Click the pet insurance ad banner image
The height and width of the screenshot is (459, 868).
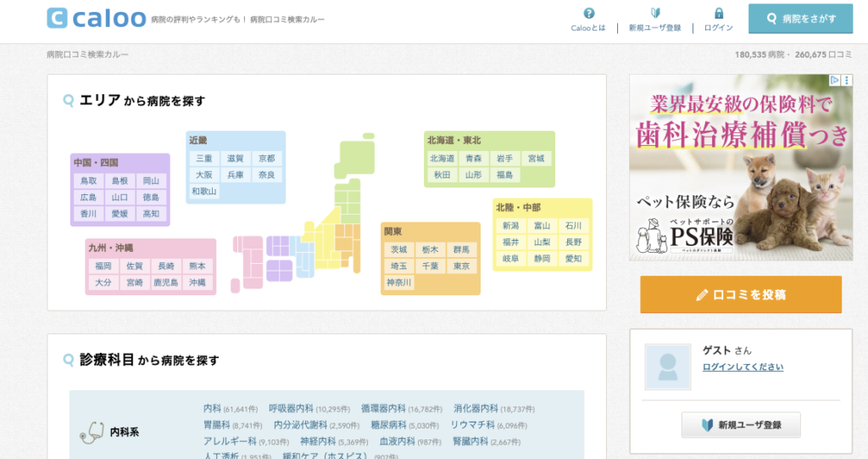click(x=740, y=170)
